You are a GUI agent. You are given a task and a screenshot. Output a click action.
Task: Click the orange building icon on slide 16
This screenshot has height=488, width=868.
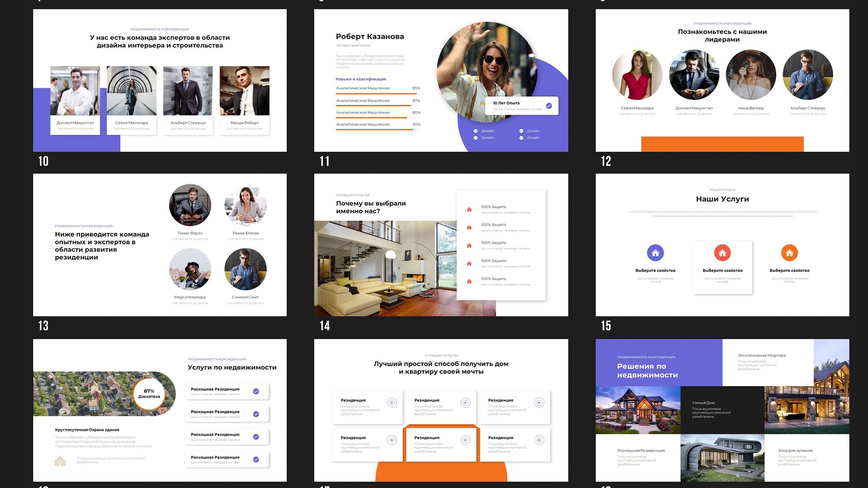pyautogui.click(x=60, y=461)
